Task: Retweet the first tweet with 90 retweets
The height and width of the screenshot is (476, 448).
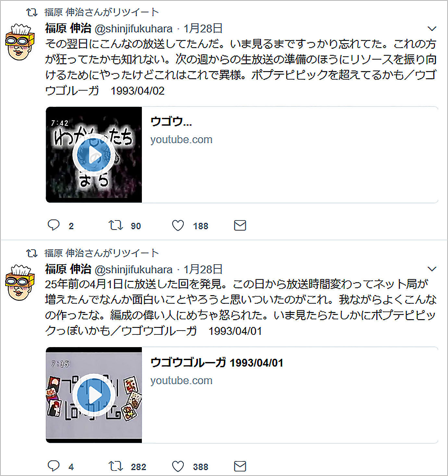Action: pyautogui.click(x=116, y=225)
